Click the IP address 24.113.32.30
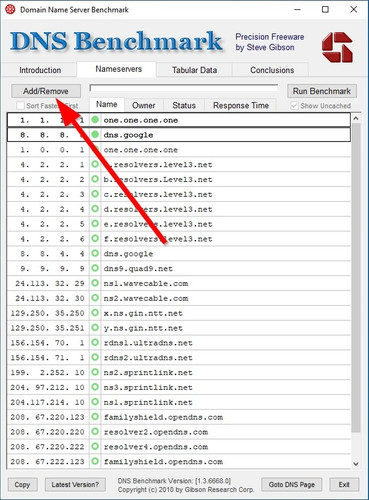The height and width of the screenshot is (500, 369). click(x=50, y=298)
